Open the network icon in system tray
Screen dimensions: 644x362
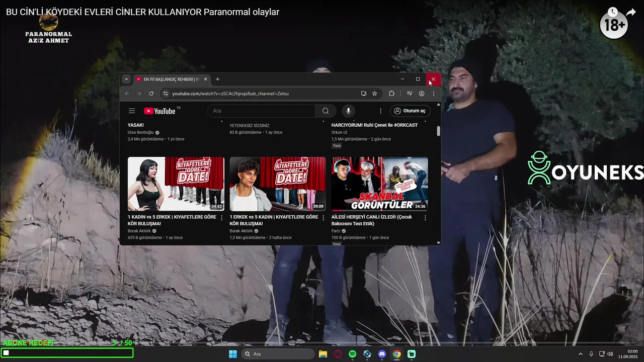coord(602,354)
